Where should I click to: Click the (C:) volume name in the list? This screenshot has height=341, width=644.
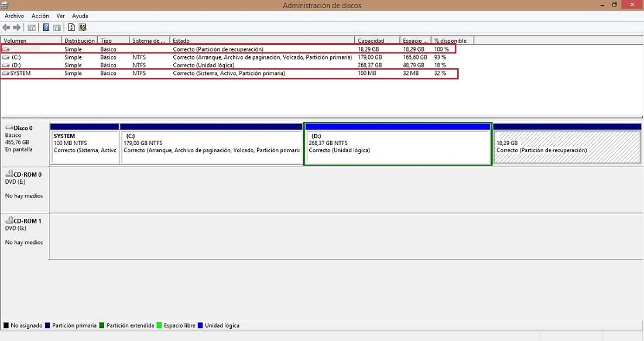pyautogui.click(x=16, y=57)
